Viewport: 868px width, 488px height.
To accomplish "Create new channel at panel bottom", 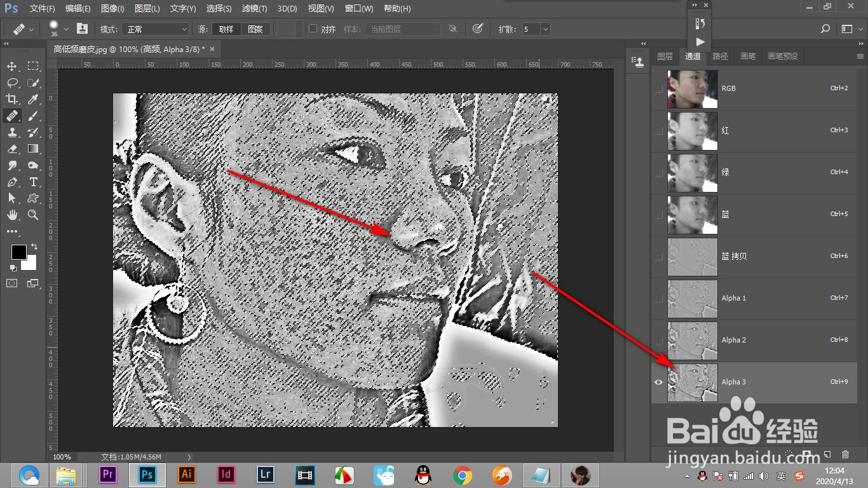I will click(x=827, y=454).
